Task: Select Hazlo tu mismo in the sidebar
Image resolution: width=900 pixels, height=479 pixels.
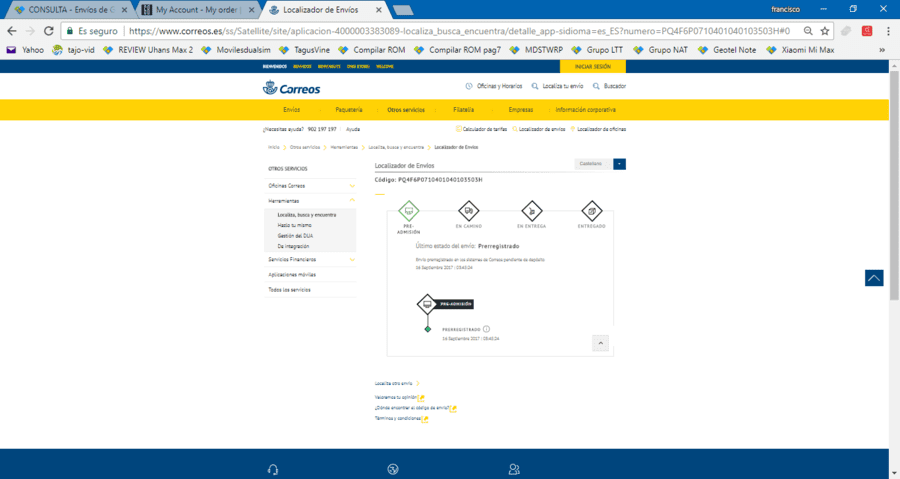Action: [294, 225]
